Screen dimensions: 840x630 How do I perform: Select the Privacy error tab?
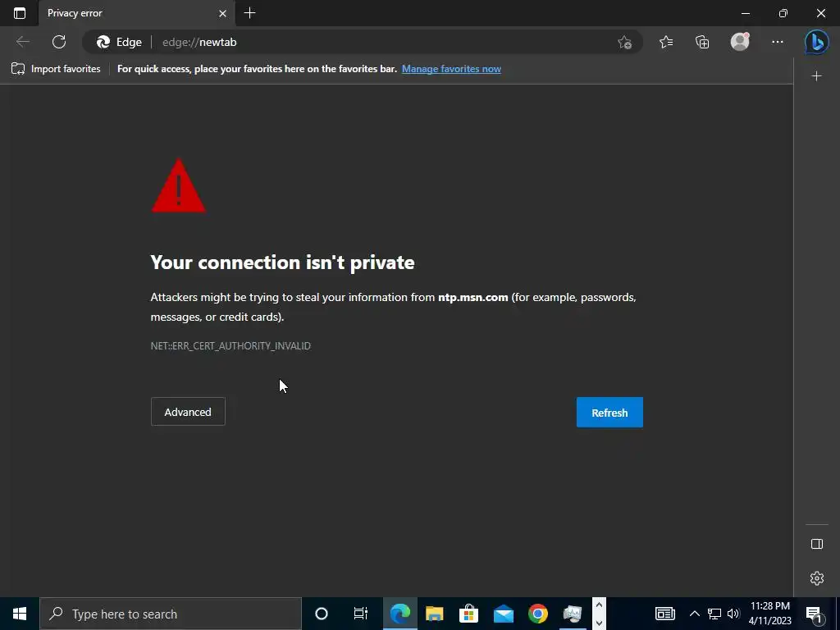(135, 13)
